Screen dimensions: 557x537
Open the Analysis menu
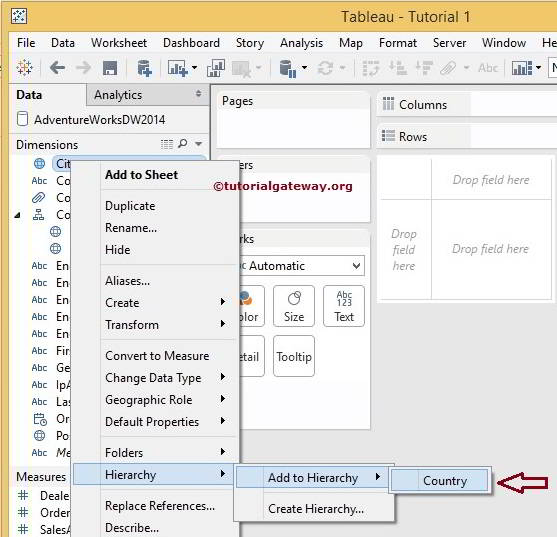click(x=301, y=43)
